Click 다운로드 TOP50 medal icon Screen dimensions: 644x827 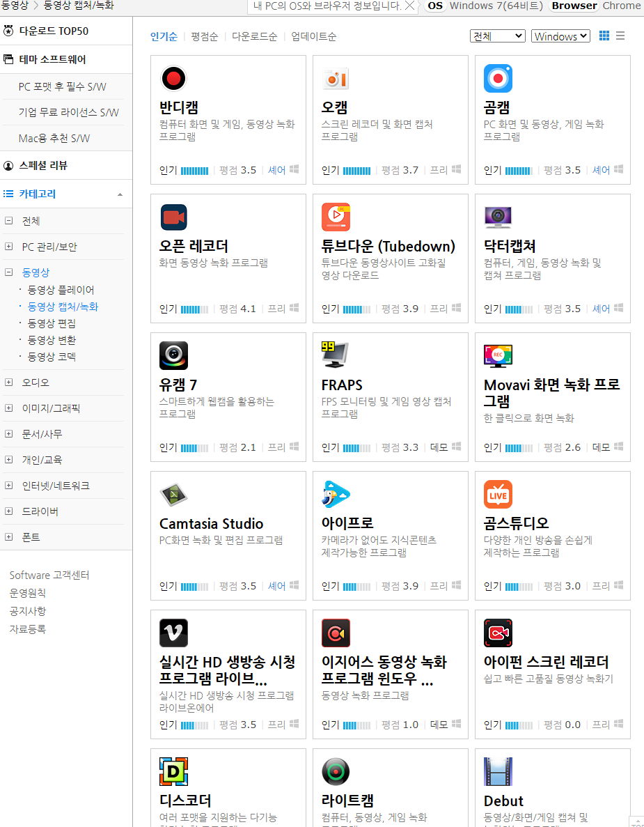point(8,31)
